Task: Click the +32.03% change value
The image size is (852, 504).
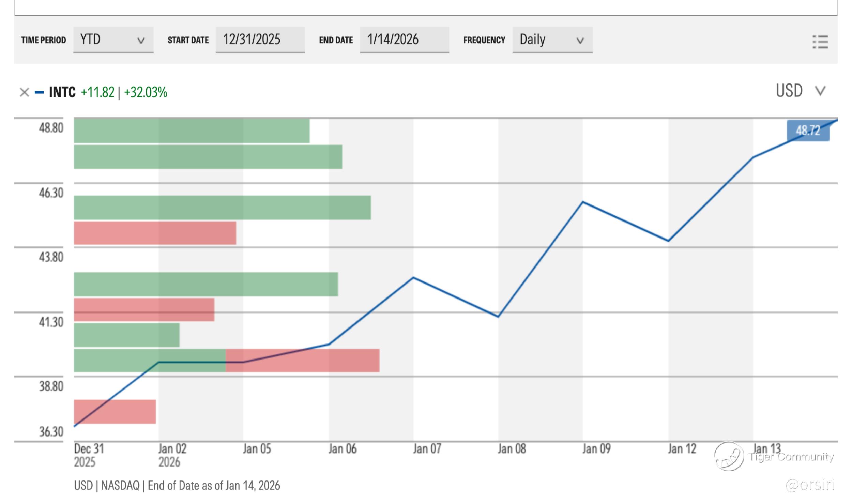Action: tap(146, 92)
